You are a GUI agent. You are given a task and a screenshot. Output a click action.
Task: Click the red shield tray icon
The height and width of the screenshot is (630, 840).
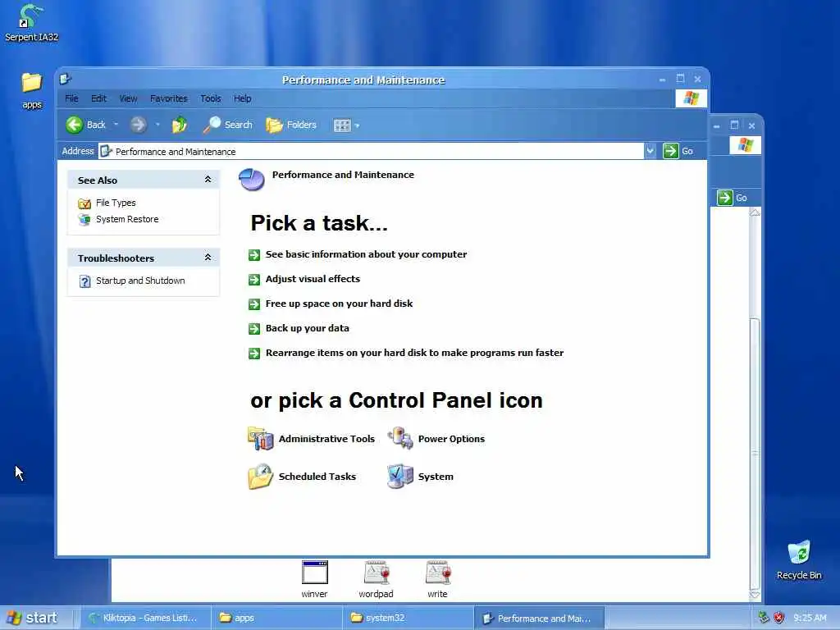[x=779, y=618]
